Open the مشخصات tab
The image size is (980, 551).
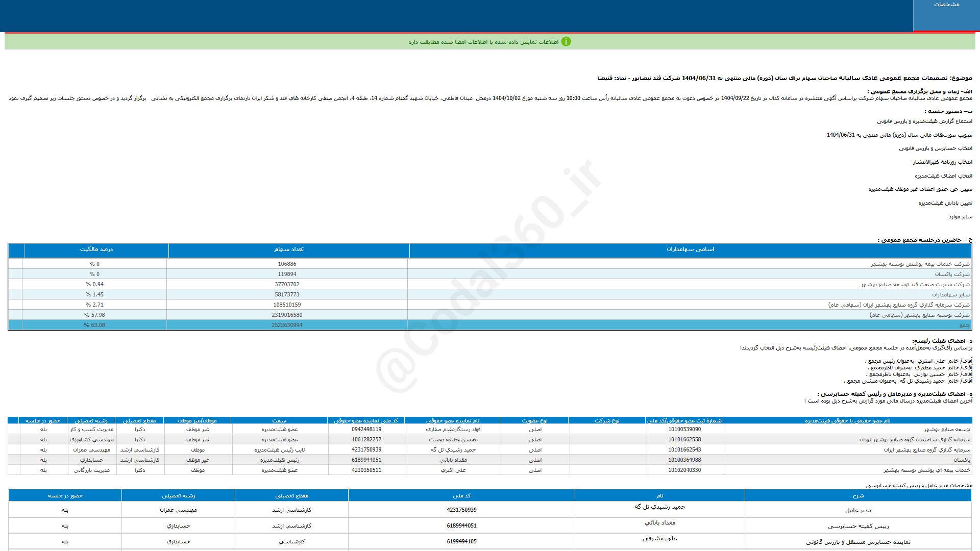click(946, 5)
